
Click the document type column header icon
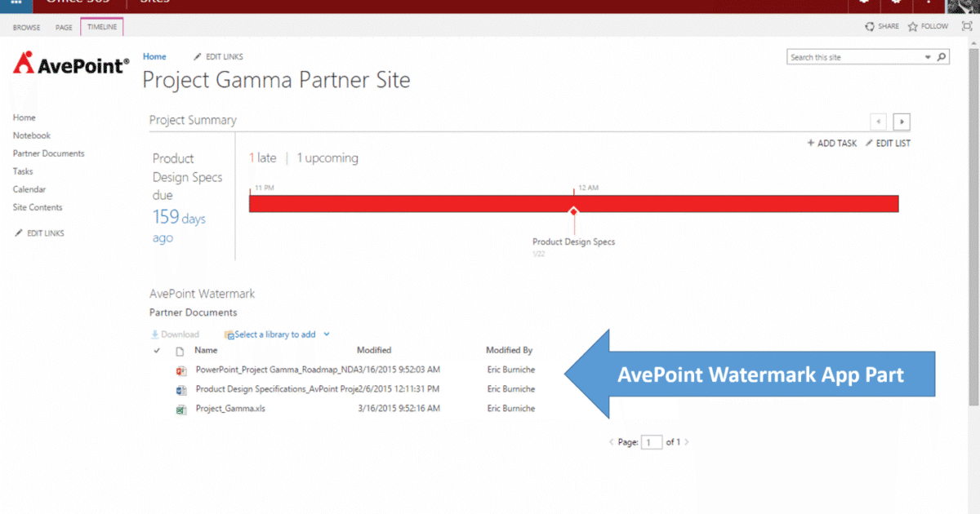tap(181, 350)
